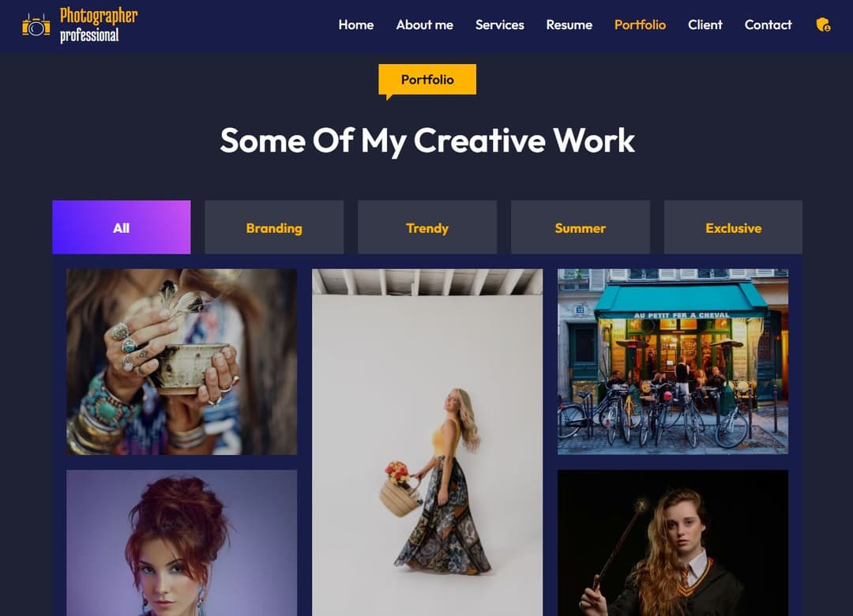
Task: Click the Photographer professional logo text
Action: tap(99, 25)
